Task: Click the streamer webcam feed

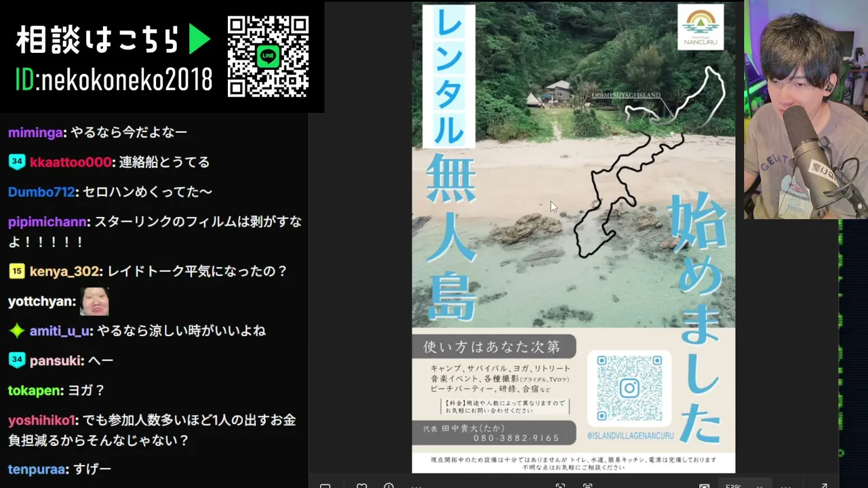Action: (x=806, y=109)
